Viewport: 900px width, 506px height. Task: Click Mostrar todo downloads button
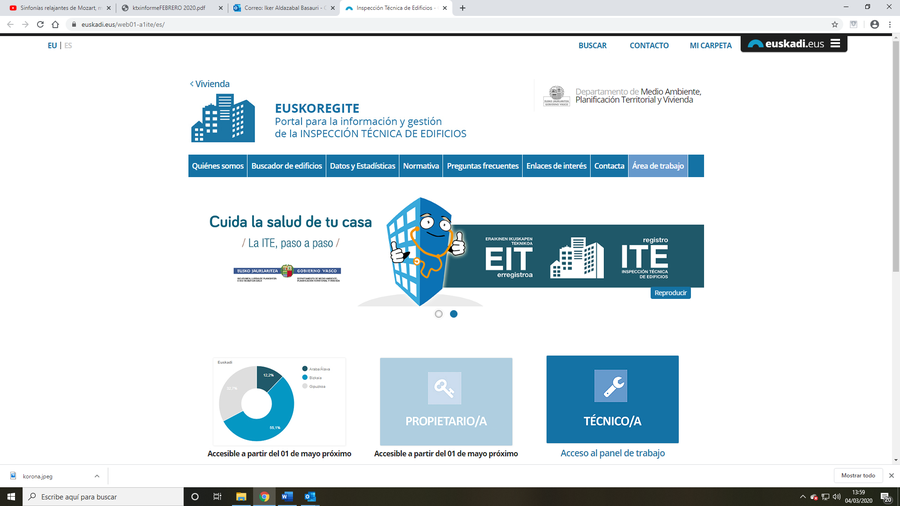pyautogui.click(x=858, y=476)
